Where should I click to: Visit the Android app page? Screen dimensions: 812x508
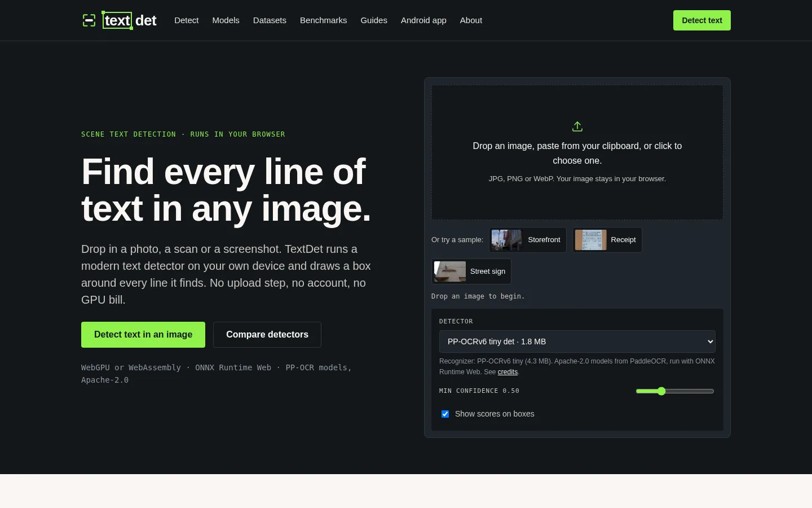coord(423,20)
